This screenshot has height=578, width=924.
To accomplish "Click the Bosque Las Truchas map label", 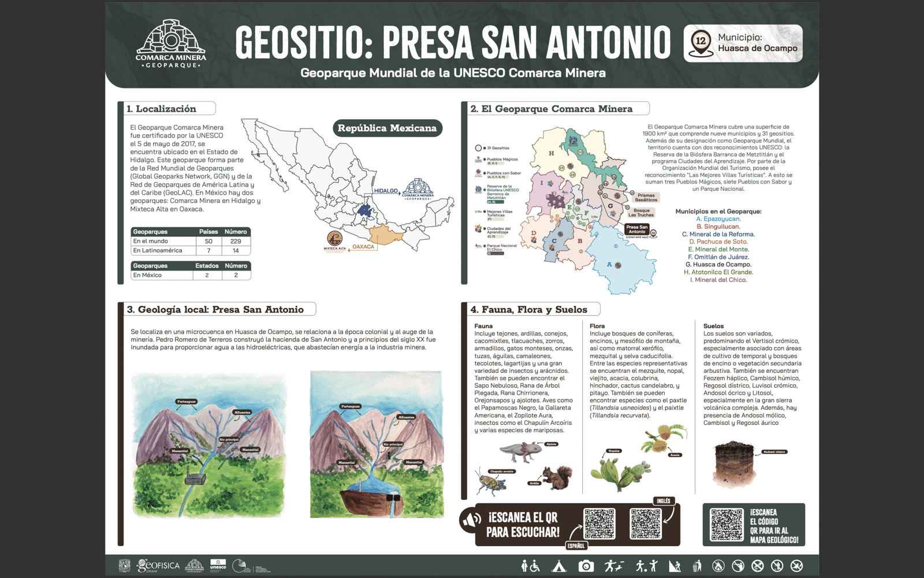I will tap(641, 213).
